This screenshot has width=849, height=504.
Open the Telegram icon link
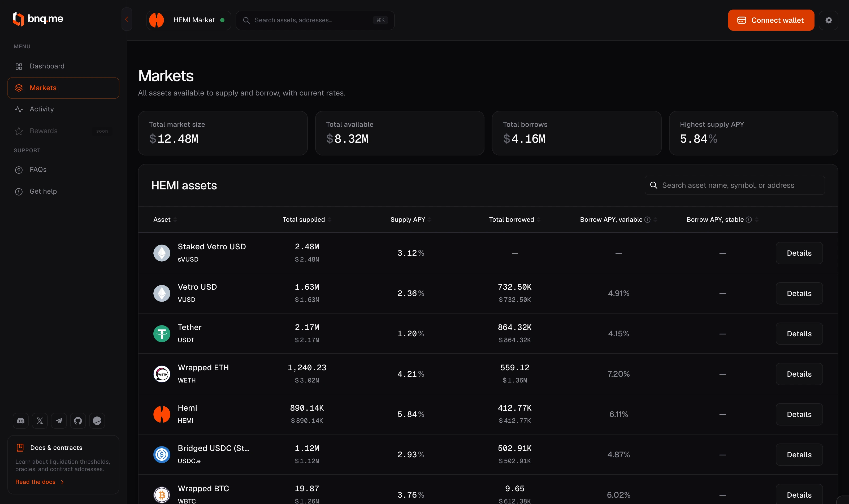pyautogui.click(x=59, y=421)
